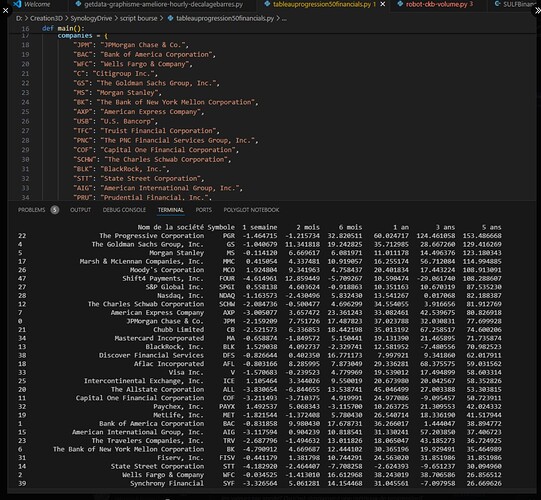Click the file name in the breadcrumb path
Screen dimensions: 541x500
(225, 18)
